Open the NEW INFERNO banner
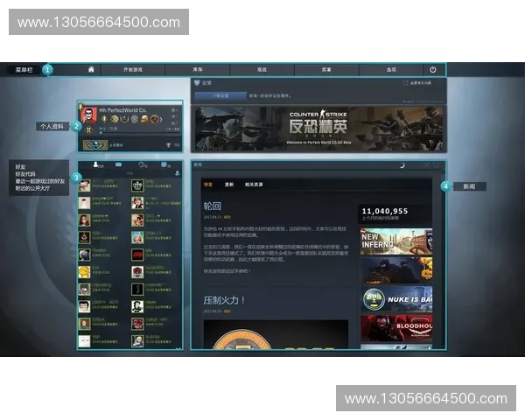 pos(396,241)
